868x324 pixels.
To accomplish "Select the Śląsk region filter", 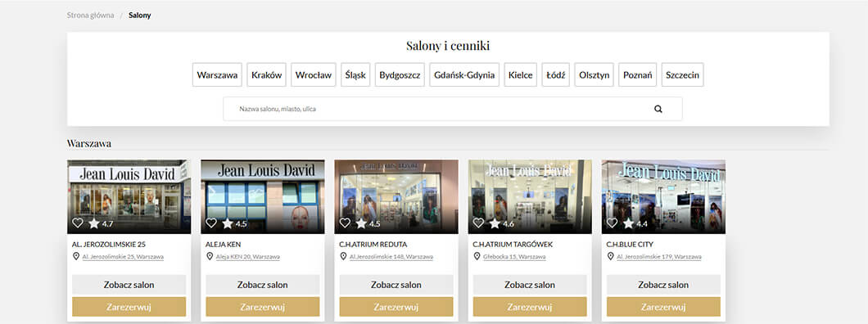I will point(355,74).
